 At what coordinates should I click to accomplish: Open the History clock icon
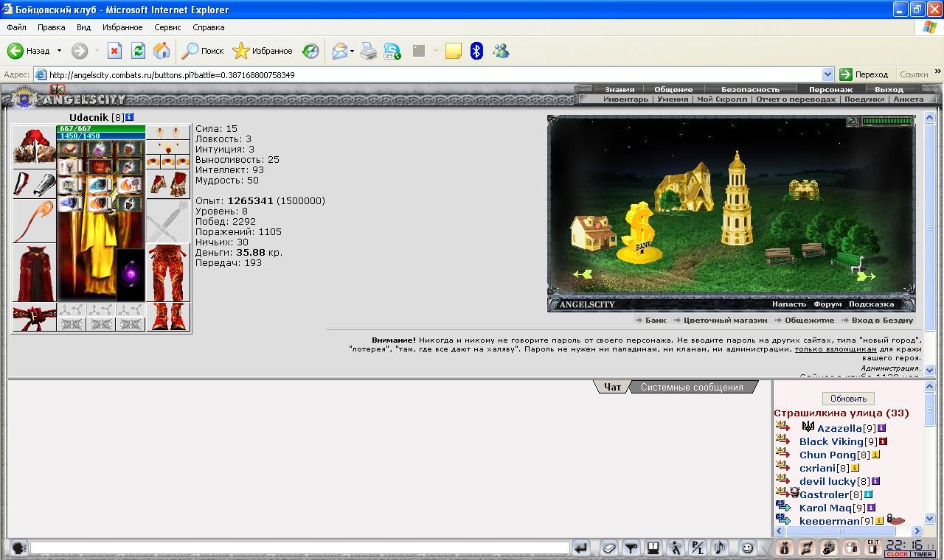click(x=310, y=51)
